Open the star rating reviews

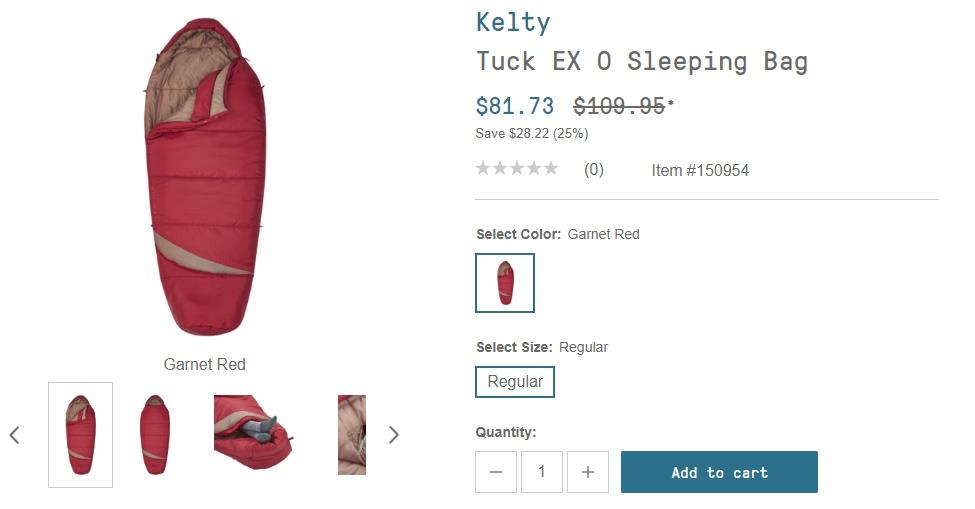coord(517,168)
